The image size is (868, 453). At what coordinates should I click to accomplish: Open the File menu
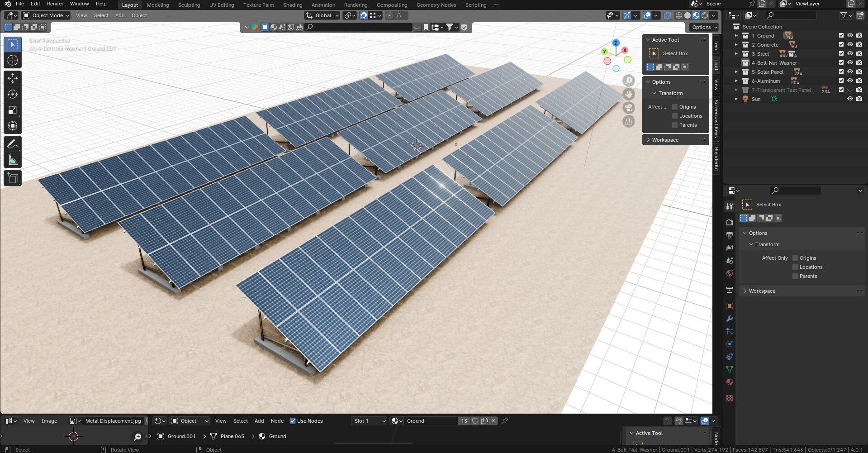click(x=20, y=4)
